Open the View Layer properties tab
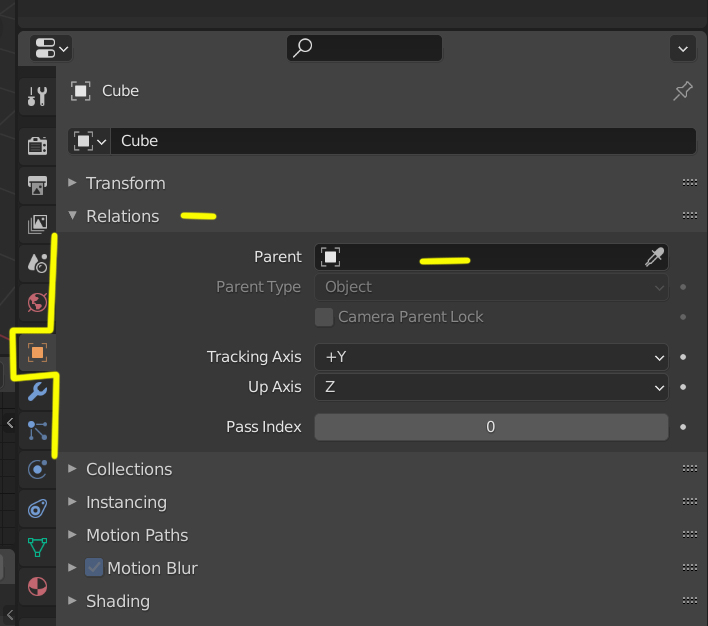Image resolution: width=708 pixels, height=626 pixels. coord(37,224)
